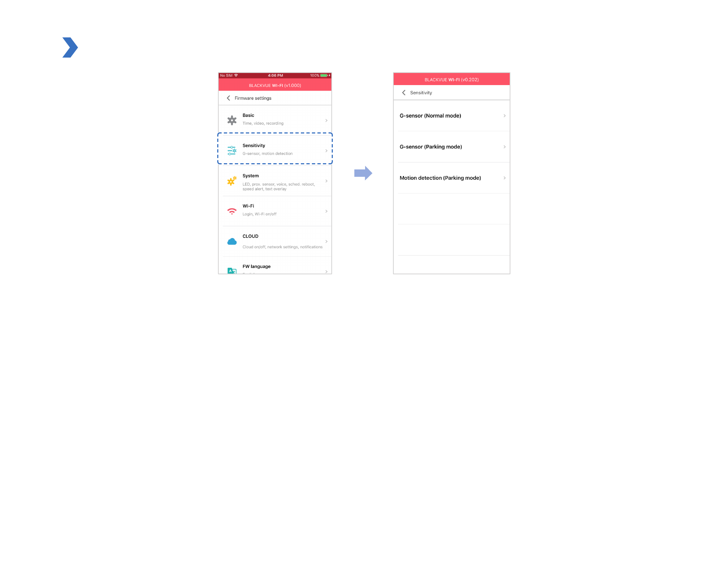The width and height of the screenshot is (728, 582).
Task: Click the battery indicator in status bar
Action: [324, 76]
